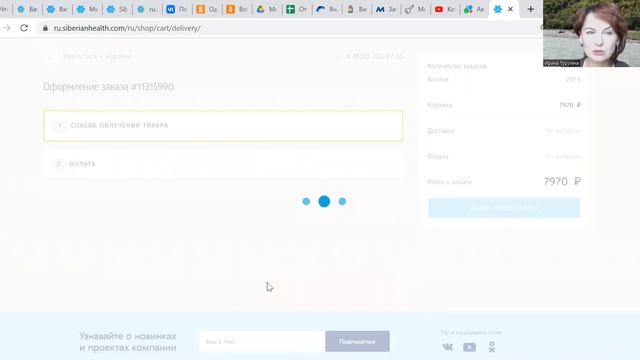This screenshot has width=640, height=360.
Task: Click the forward navigation arrow
Action: pyautogui.click(x=7, y=28)
